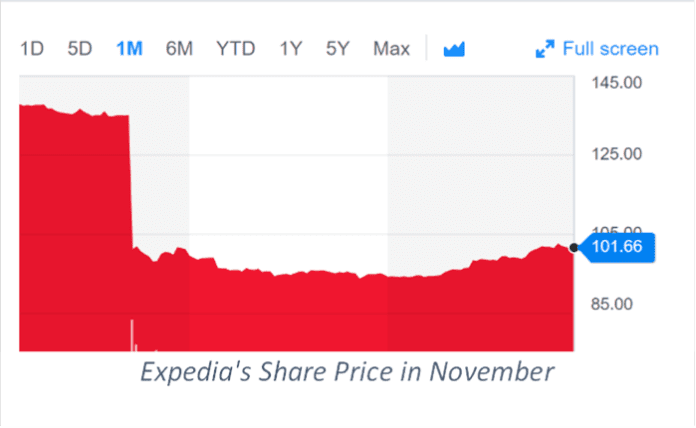Select the 1D time range
The width and height of the screenshot is (696, 428).
31,49
